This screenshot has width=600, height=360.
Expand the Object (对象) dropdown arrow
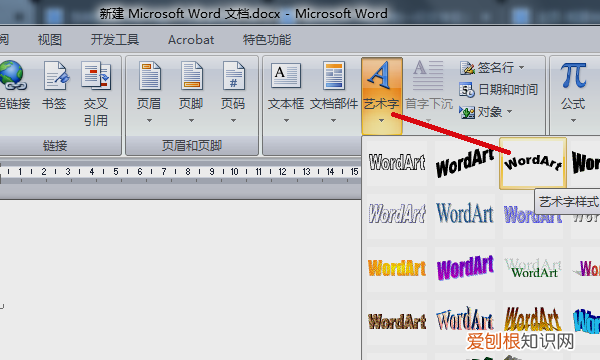pyautogui.click(x=509, y=112)
